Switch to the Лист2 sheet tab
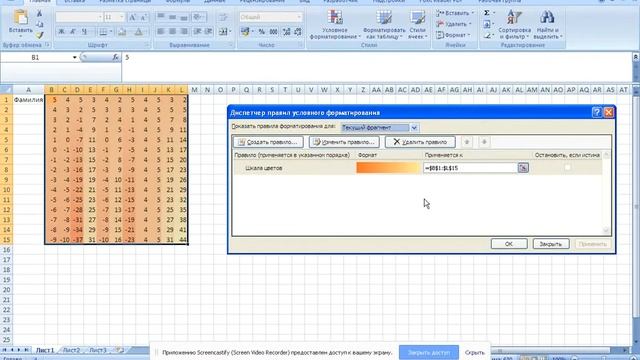 (71, 350)
